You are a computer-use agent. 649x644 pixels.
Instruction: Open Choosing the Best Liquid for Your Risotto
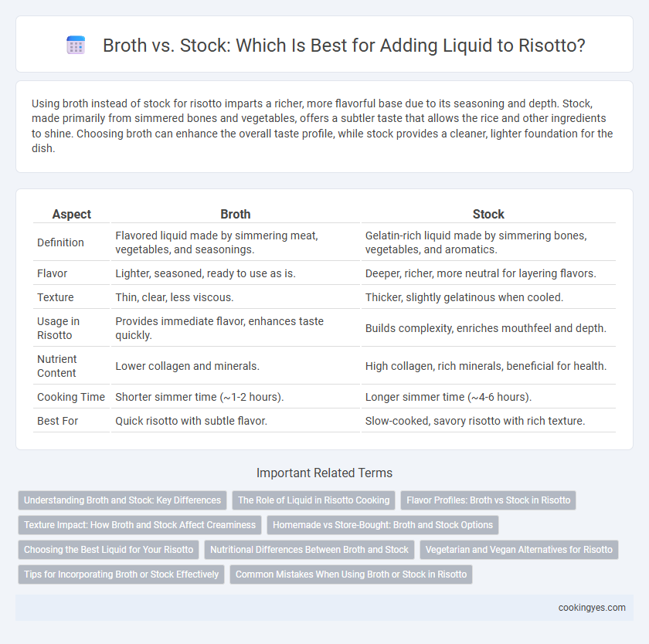[108, 550]
